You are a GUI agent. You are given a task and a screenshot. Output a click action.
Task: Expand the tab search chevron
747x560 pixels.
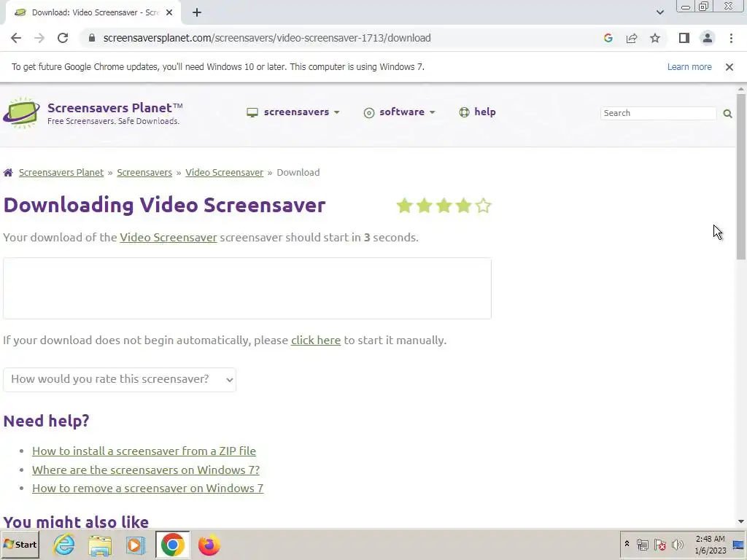click(x=659, y=12)
